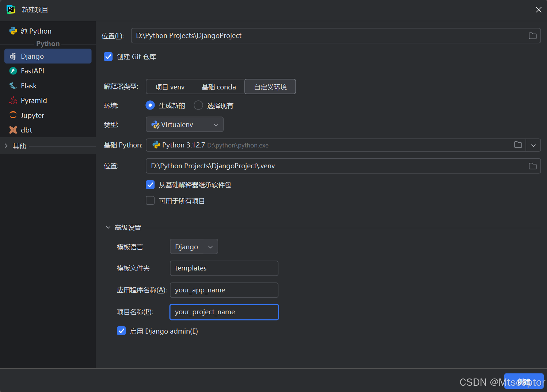
Task: Click the 应用程序名称 your_app_name field
Action: pyautogui.click(x=224, y=290)
